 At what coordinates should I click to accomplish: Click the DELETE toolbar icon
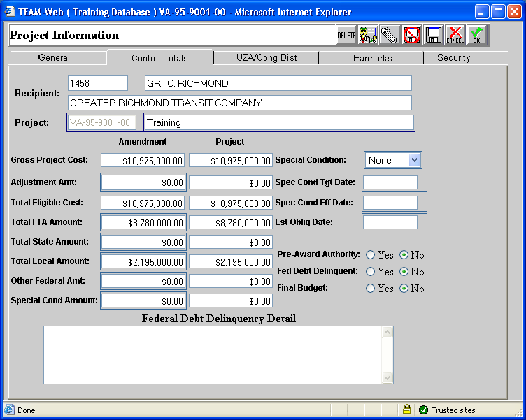coord(346,35)
